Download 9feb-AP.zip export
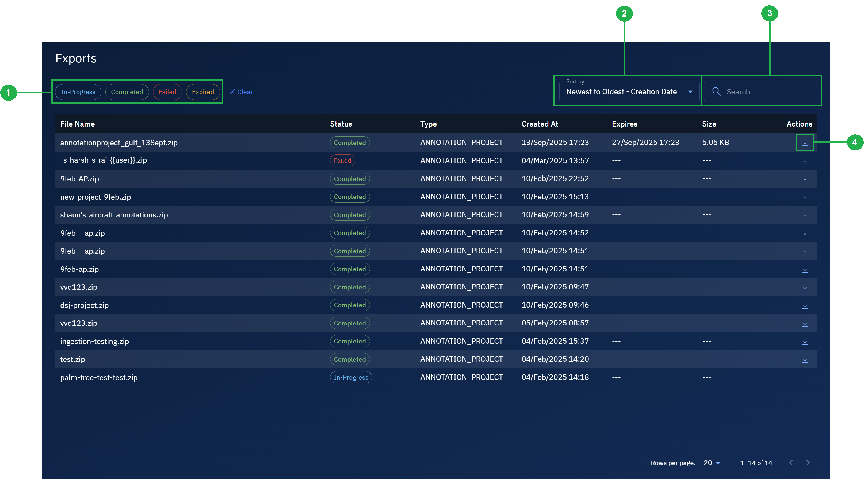868x479 pixels. pos(805,179)
